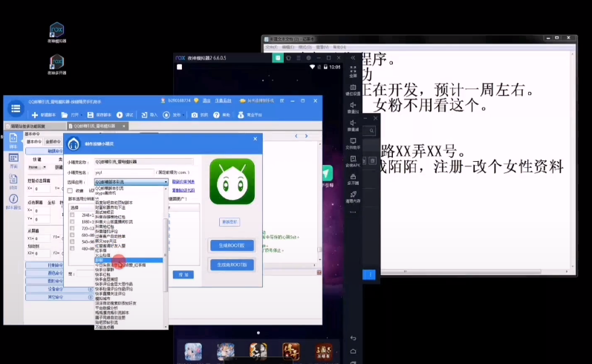Image resolution: width=592 pixels, height=364 pixels.
Task: Open the Home key dropdown
Action: pyautogui.click(x=44, y=167)
